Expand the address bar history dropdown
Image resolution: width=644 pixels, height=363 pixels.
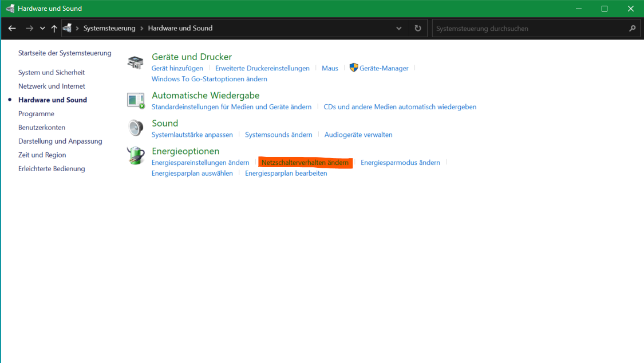[x=399, y=28]
